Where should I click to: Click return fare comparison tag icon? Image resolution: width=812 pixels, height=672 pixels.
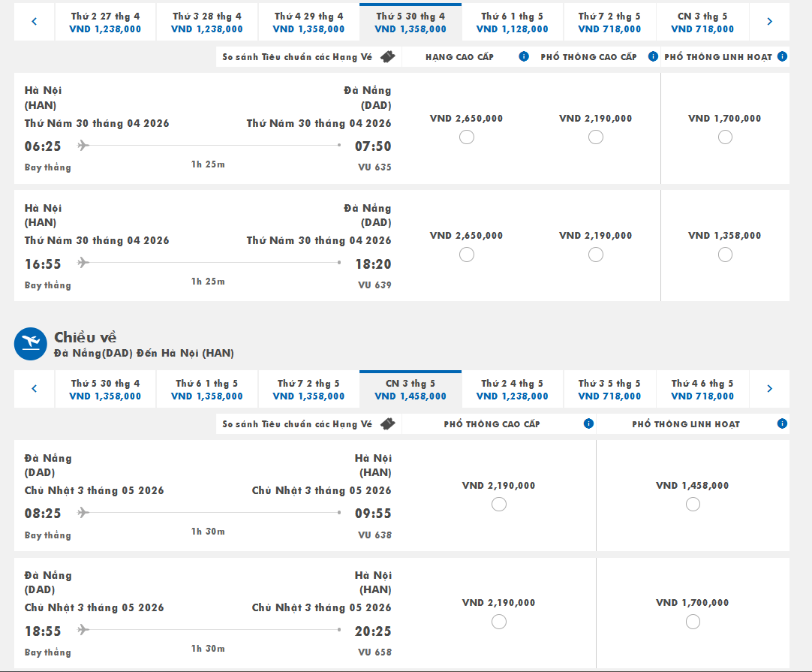pyautogui.click(x=387, y=424)
